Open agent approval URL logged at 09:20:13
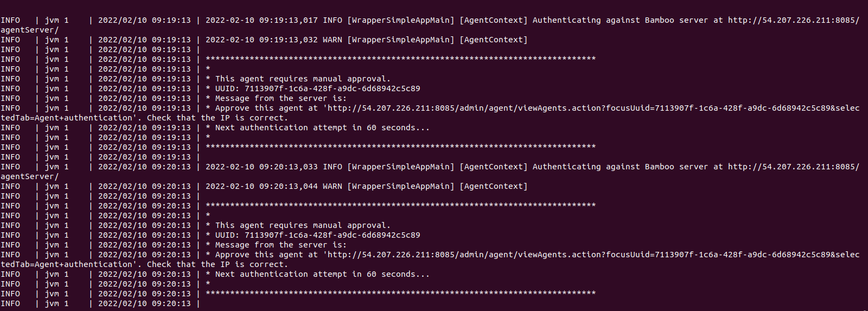868x311 pixels. pyautogui.click(x=594, y=255)
